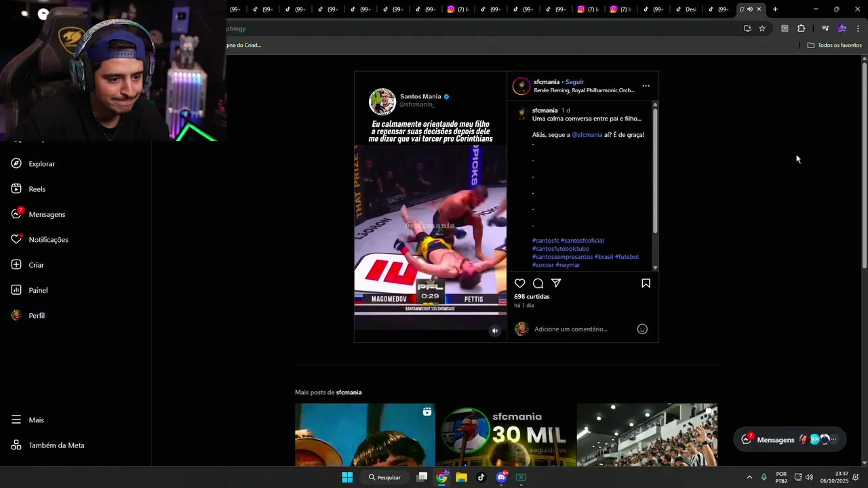
Task: Open sfcmania profile name in header
Action: pos(547,82)
